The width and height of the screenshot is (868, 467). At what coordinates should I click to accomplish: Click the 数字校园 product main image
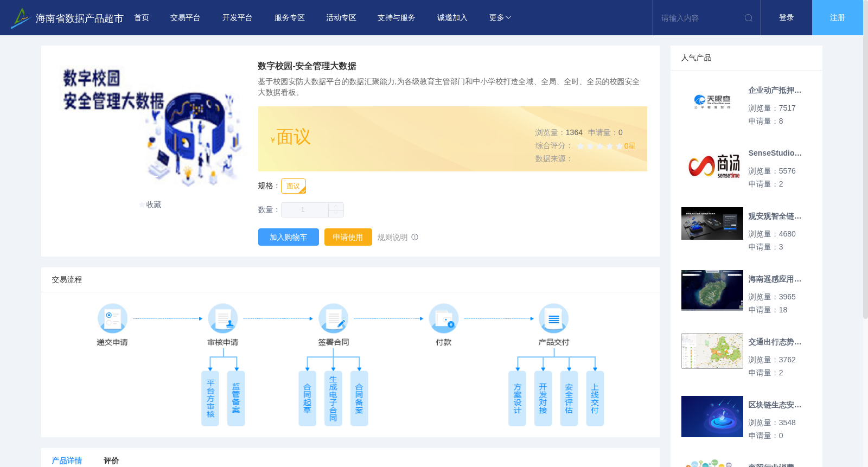(150, 126)
